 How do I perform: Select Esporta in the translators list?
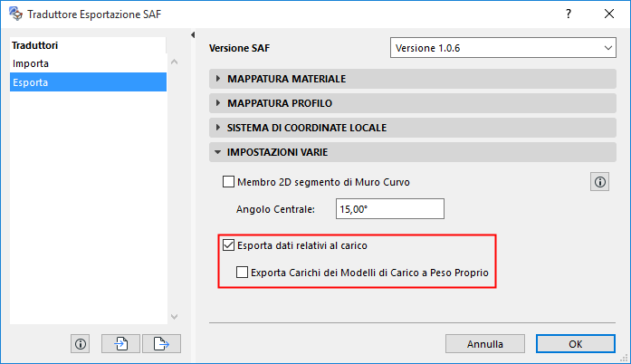pos(31,82)
